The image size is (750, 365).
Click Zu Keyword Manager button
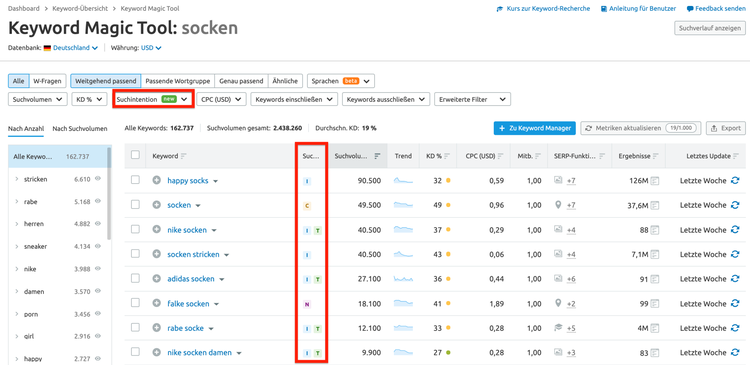pyautogui.click(x=535, y=128)
